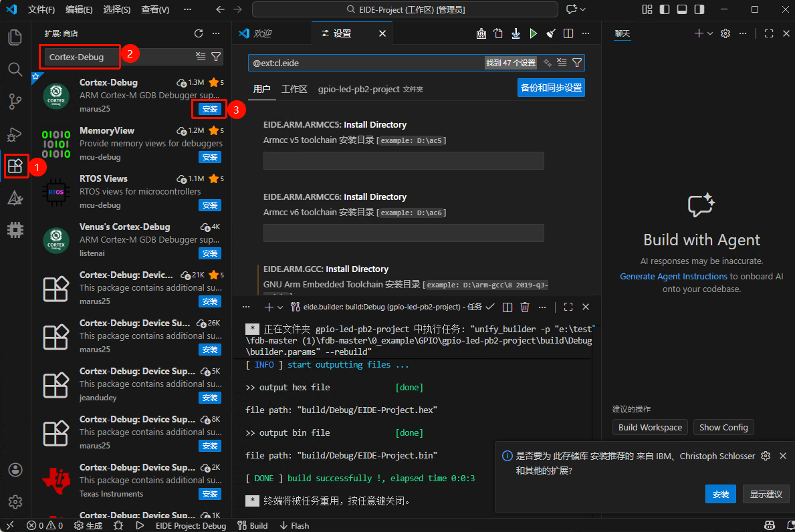This screenshot has width=795, height=532.
Task: Open the Copilot chat dropdown in title bar
Action: click(x=583, y=9)
